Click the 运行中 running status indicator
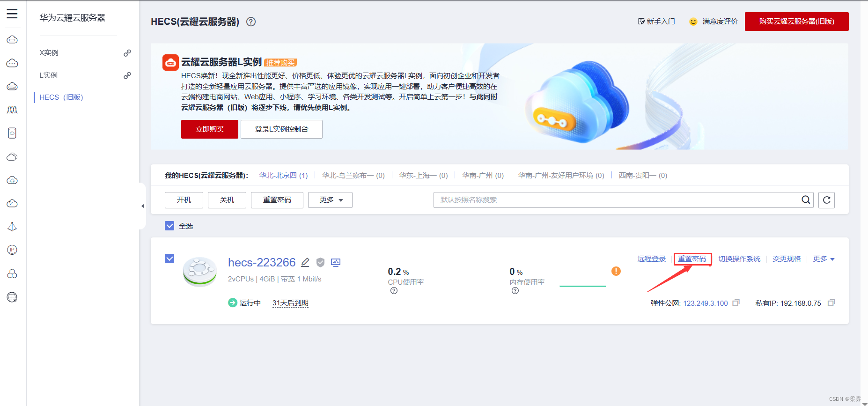 (x=244, y=303)
